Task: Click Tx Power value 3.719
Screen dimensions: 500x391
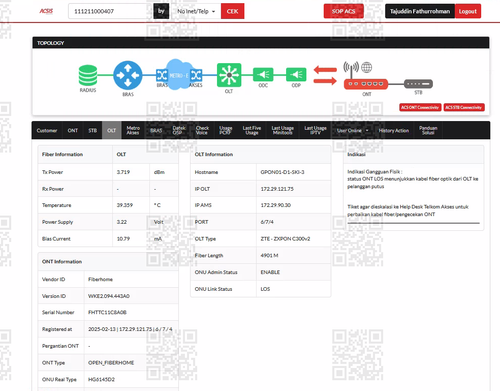Action: [x=123, y=172]
